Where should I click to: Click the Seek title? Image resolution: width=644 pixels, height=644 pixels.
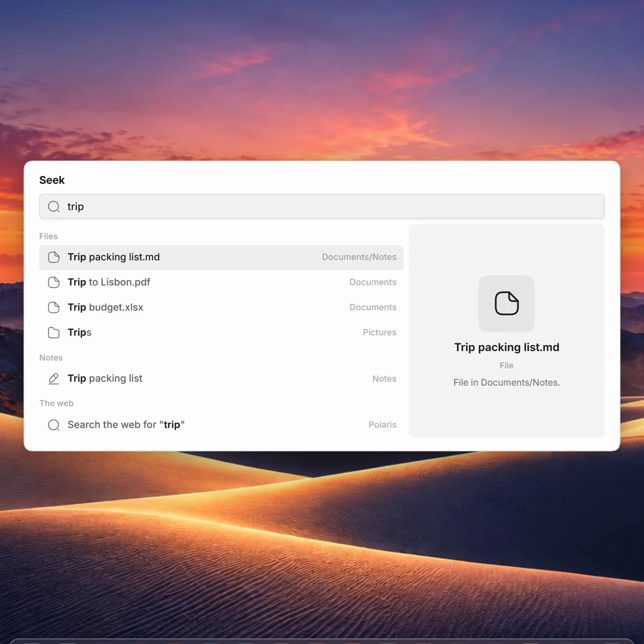[52, 180]
